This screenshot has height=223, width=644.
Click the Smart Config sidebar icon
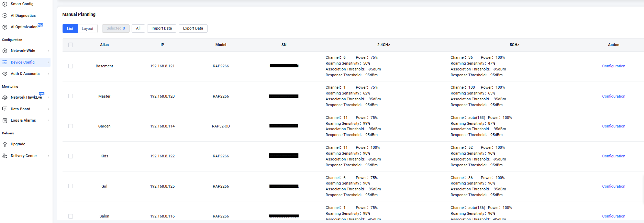(5, 4)
